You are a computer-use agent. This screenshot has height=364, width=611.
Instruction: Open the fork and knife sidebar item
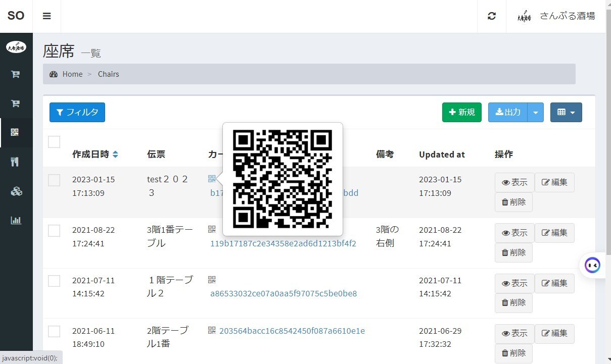tap(15, 162)
